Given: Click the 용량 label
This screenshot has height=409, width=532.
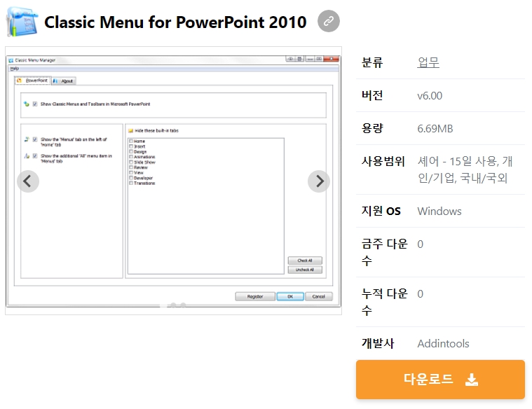Looking at the screenshot, I should coord(372,128).
